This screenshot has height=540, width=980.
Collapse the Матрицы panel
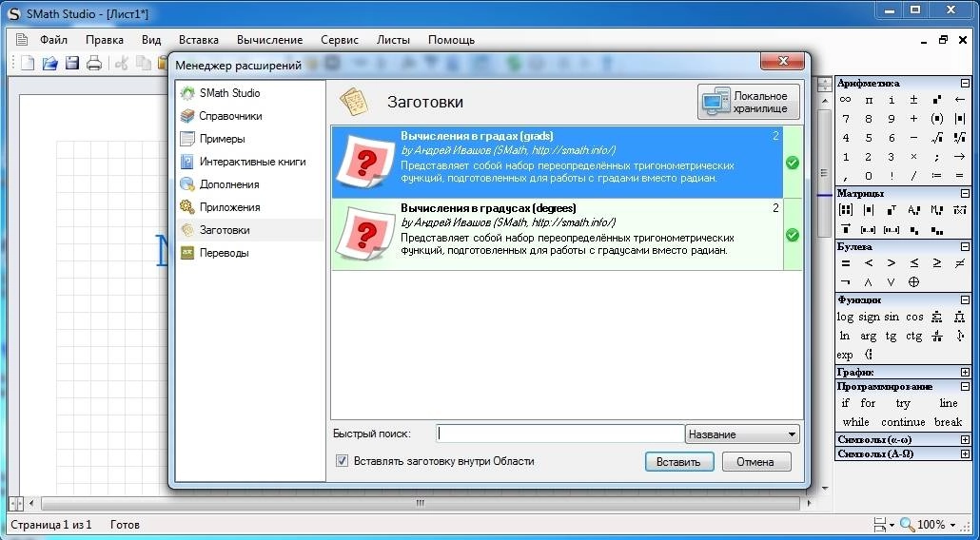(966, 194)
